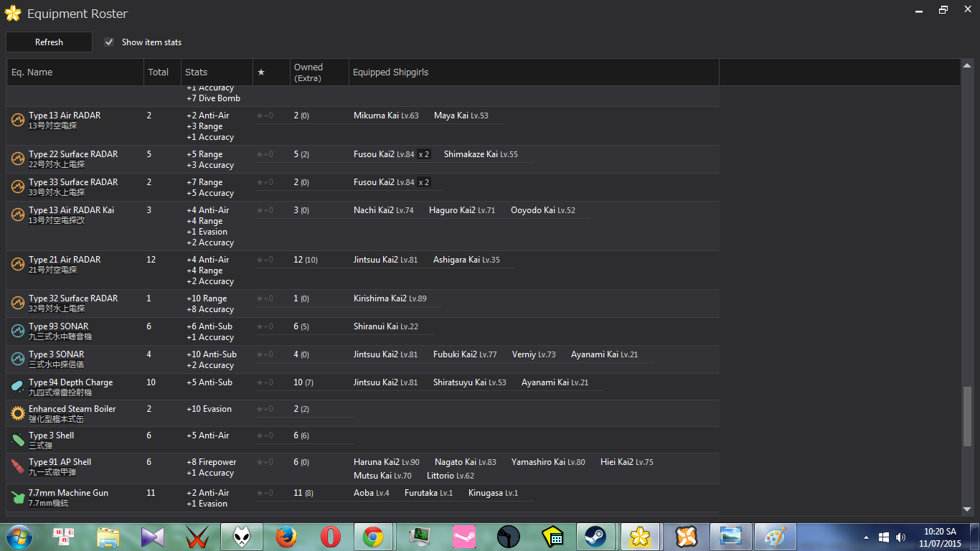Click Littorio Lv.62 shipgirl entry

coord(451,476)
